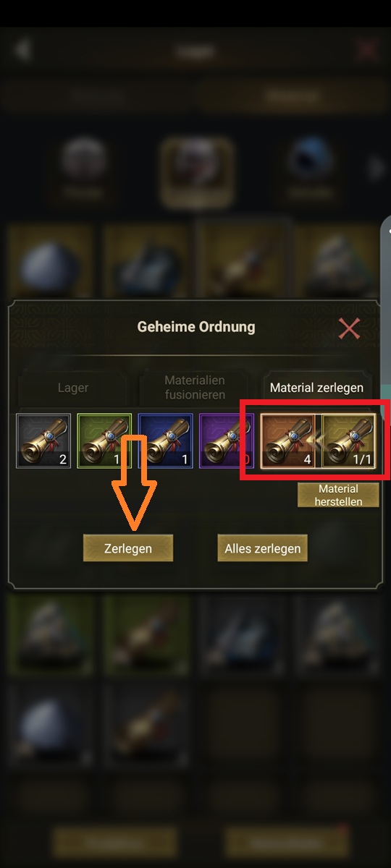
Task: Tap the Material herstellen button
Action: (338, 495)
